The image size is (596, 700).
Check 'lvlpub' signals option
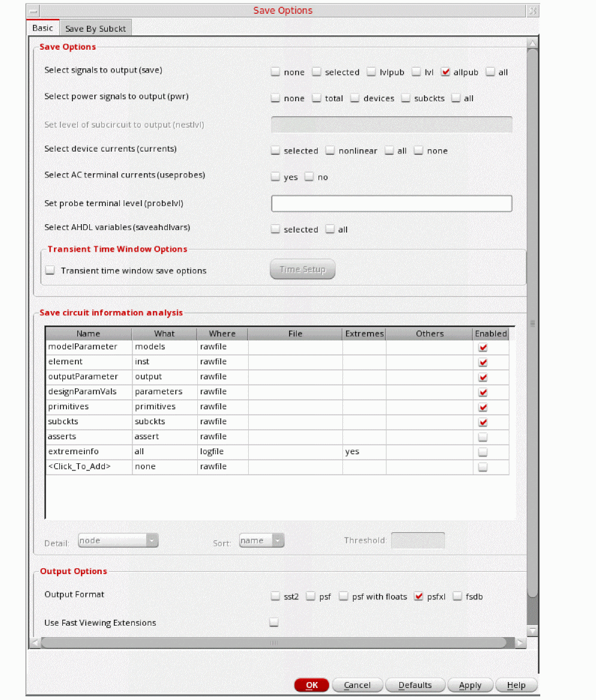371,71
